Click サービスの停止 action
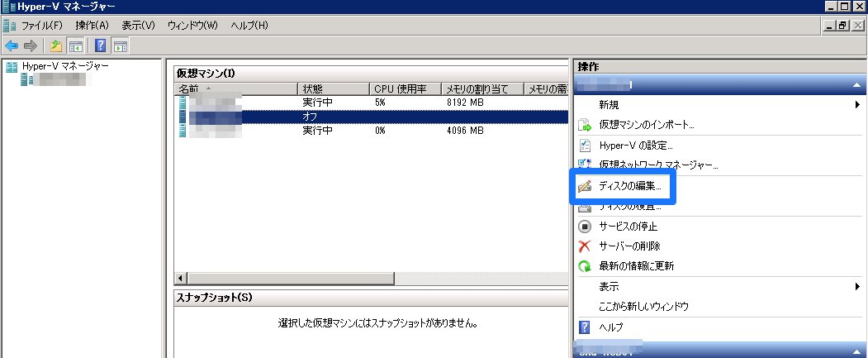This screenshot has width=868, height=358. [x=628, y=226]
